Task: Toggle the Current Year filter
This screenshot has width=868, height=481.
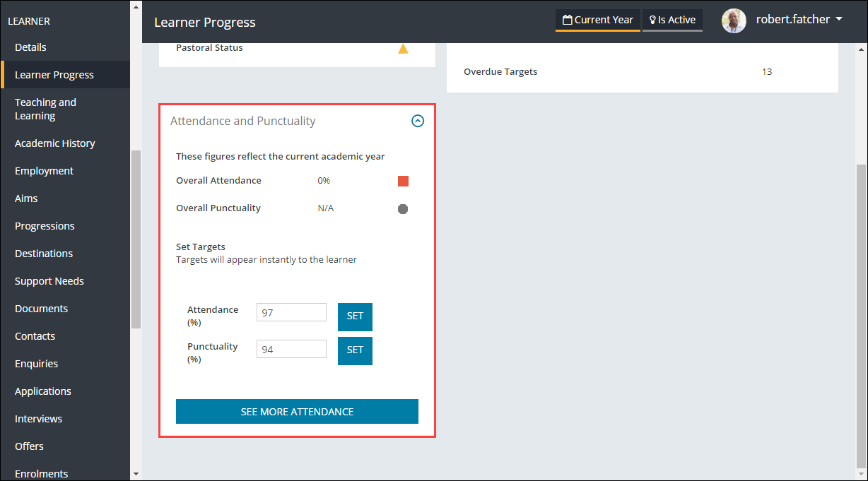Action: tap(597, 20)
